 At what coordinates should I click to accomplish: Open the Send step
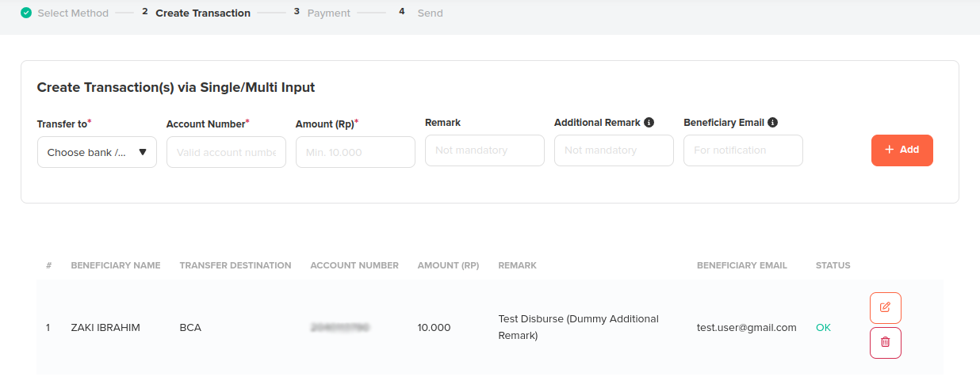430,13
